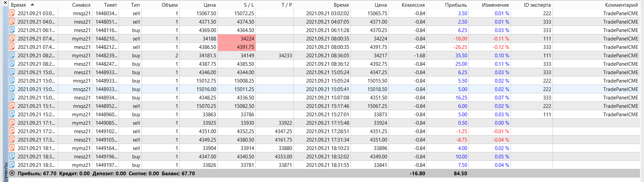The width and height of the screenshot is (644, 182).
Task: Click the open price 34181.5
Action: (x=207, y=56)
